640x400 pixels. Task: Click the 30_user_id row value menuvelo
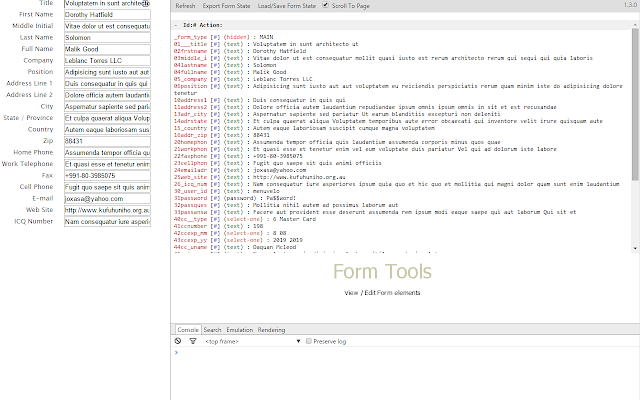click(266, 191)
